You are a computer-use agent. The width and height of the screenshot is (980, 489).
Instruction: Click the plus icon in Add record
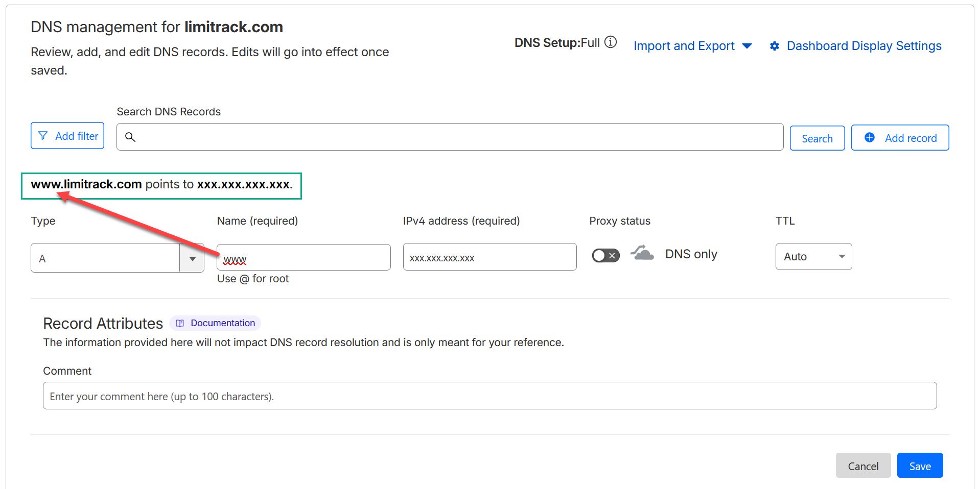point(869,138)
